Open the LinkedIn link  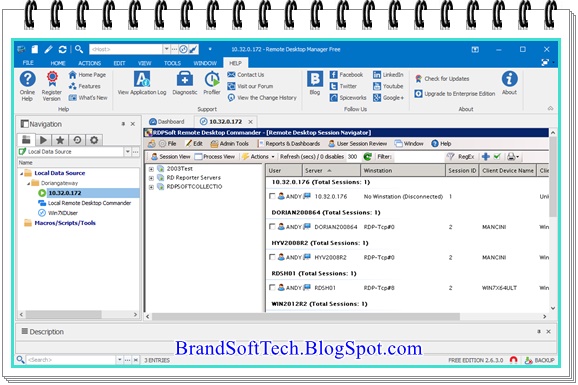point(388,75)
